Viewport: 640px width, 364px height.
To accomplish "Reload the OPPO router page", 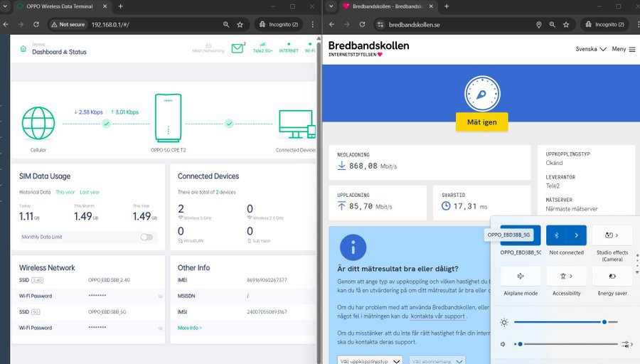I will point(37,24).
